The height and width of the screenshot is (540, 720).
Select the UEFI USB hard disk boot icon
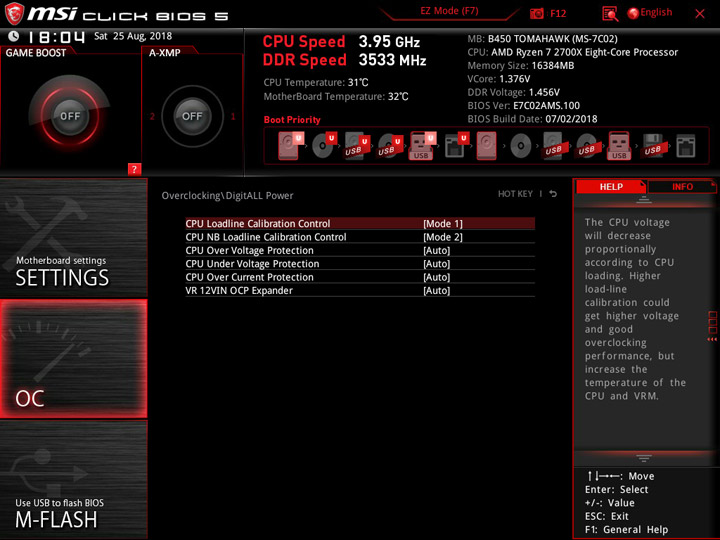(x=357, y=146)
